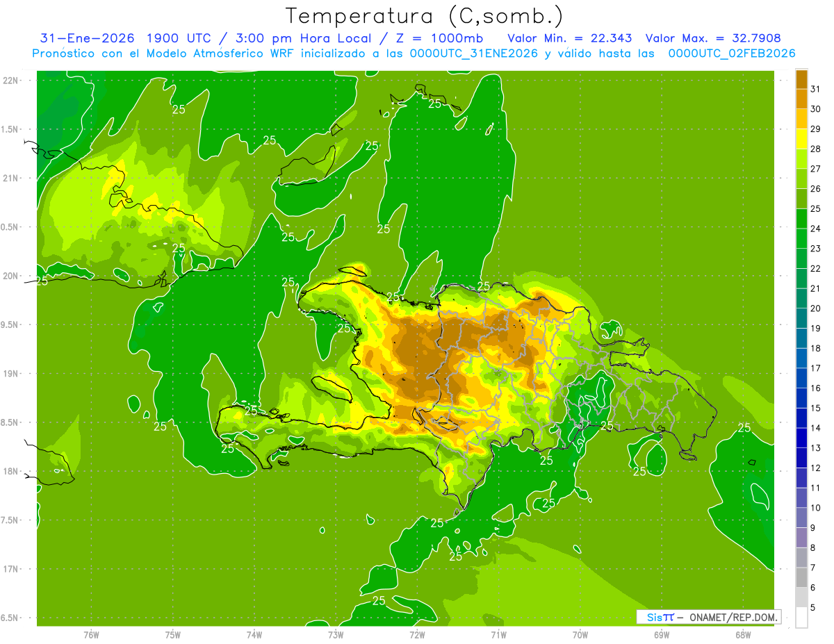Image resolution: width=834 pixels, height=644 pixels.
Task: Click the '18' label on the legend scale
Action: [x=816, y=348]
